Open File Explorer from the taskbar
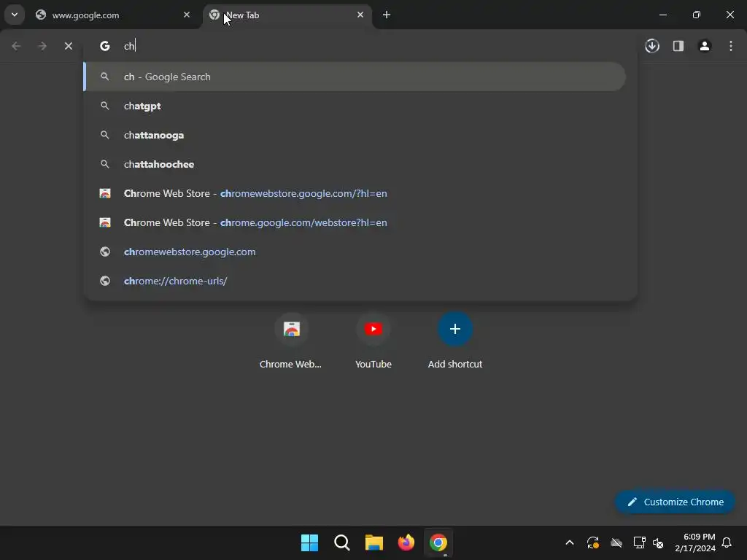747x560 pixels. (x=374, y=542)
